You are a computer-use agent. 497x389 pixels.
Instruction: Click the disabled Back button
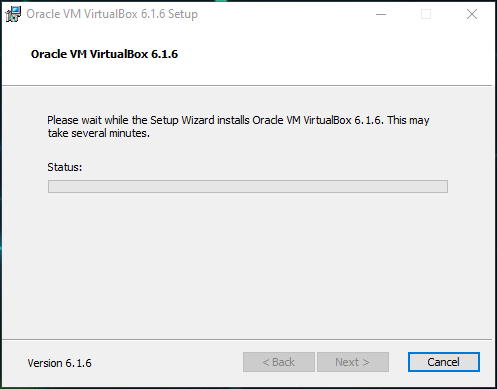[279, 362]
